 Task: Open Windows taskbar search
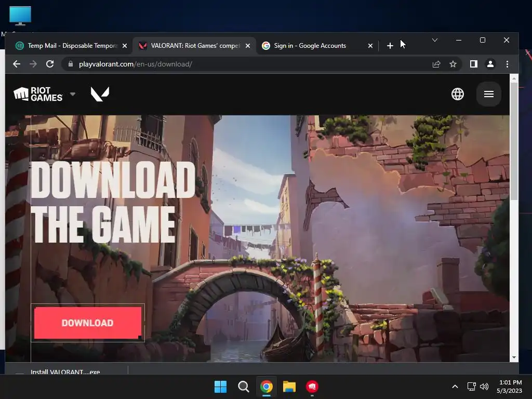[244, 387]
